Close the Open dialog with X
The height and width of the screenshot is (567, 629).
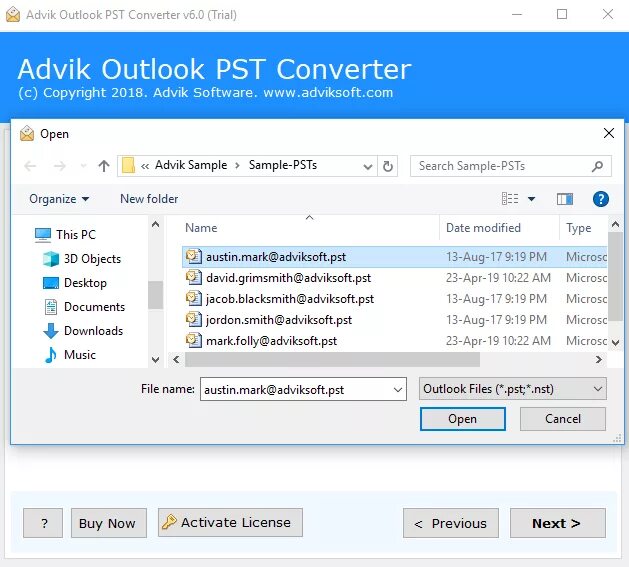(609, 133)
